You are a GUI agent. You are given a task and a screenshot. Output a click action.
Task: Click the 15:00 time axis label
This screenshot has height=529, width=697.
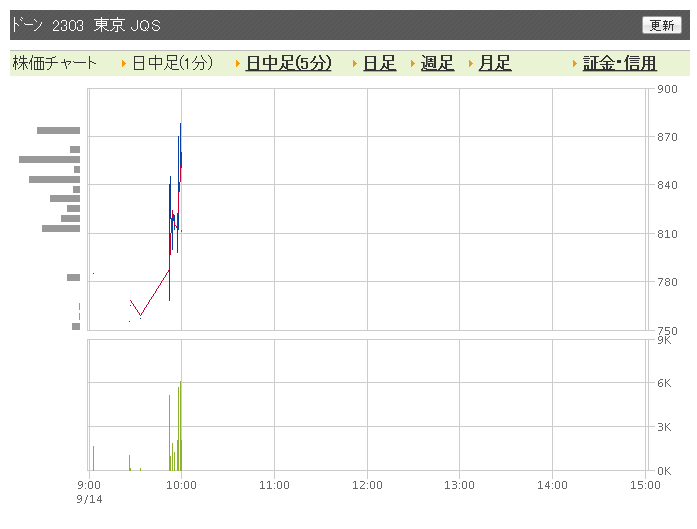coord(645,485)
